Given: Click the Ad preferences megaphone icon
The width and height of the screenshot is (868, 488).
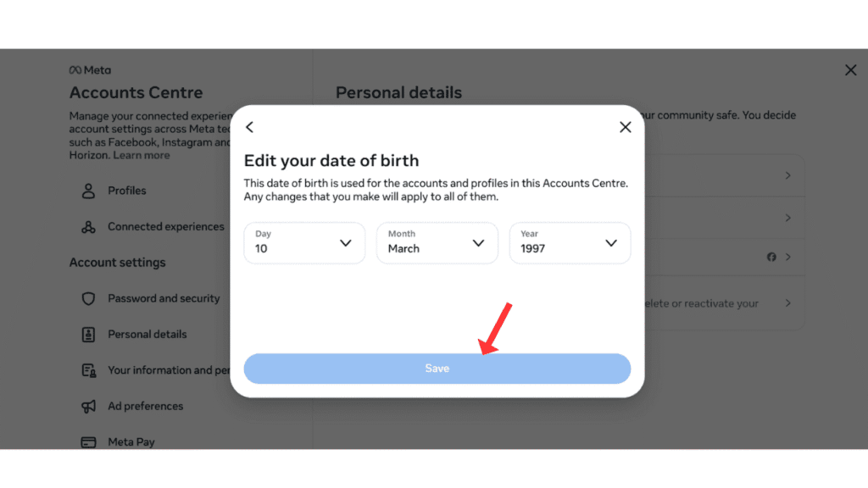Looking at the screenshot, I should (x=88, y=406).
